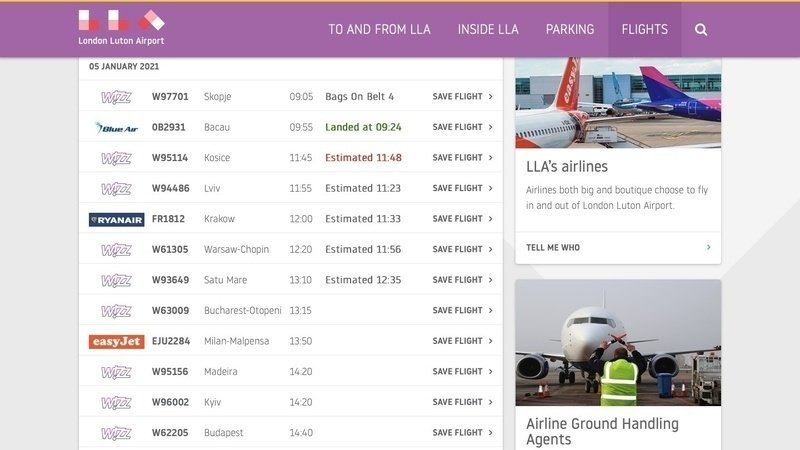Save flight W95156 from Madeira
This screenshot has width=800, height=450.
462,371
